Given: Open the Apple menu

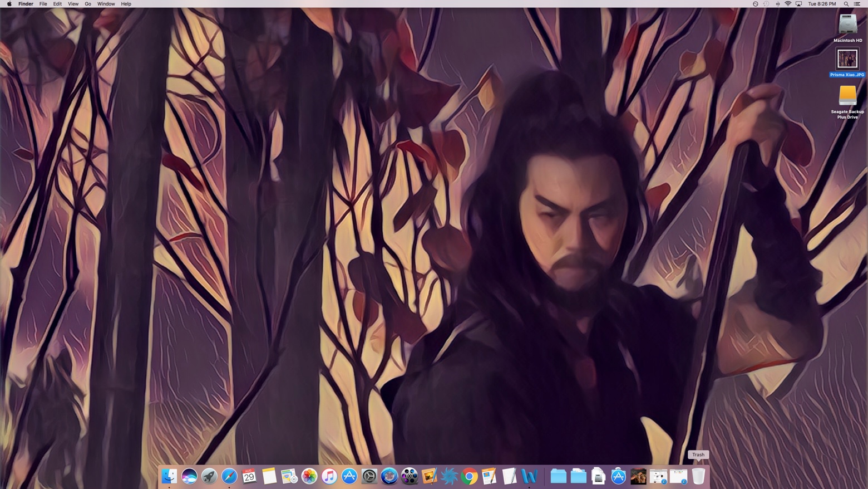Looking at the screenshot, I should [x=9, y=4].
